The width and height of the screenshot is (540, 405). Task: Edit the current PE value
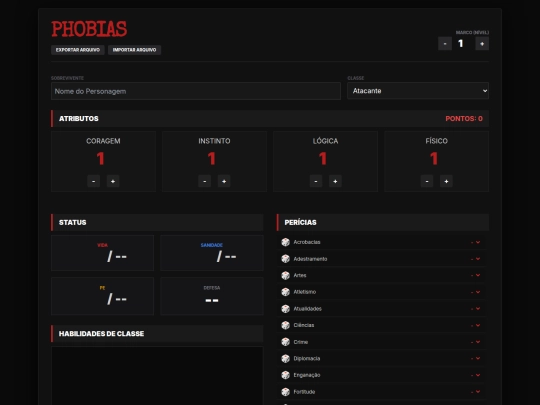pos(92,299)
